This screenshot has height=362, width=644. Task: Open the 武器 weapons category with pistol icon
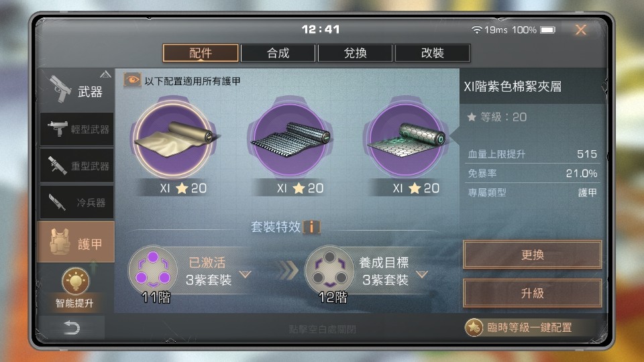point(76,89)
